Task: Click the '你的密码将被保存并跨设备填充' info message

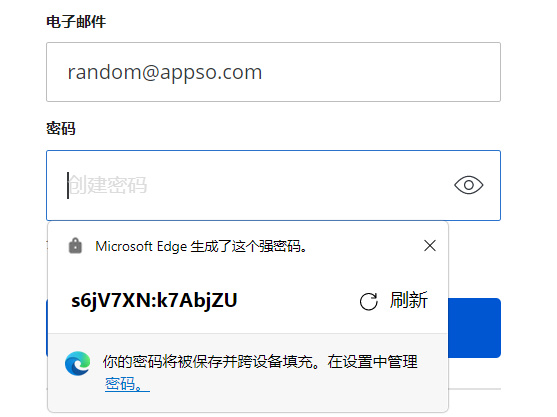Action: click(209, 362)
